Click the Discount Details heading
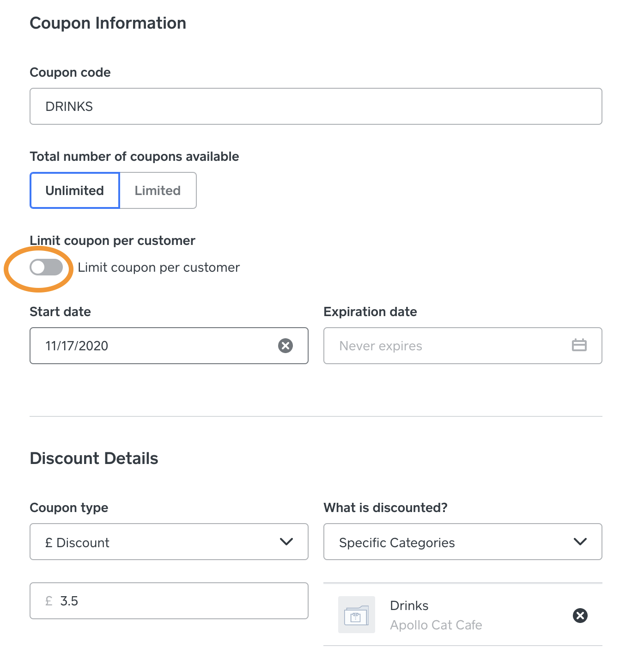644x659 pixels. point(94,458)
